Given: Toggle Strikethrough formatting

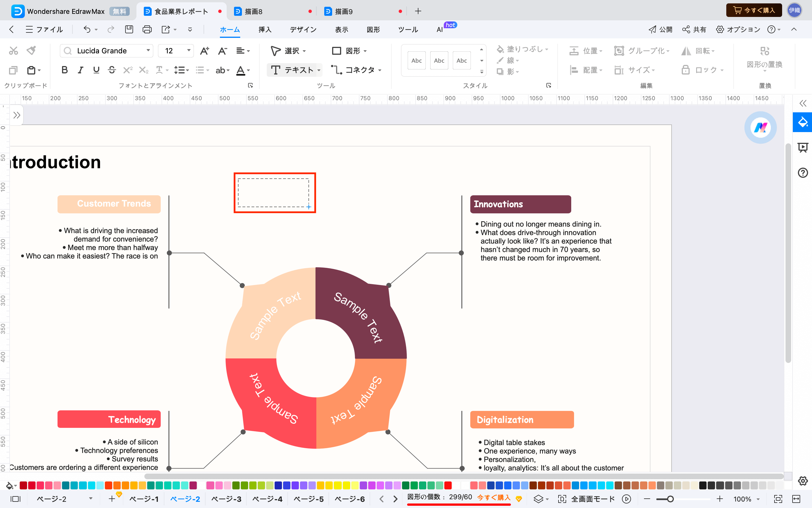Looking at the screenshot, I should pyautogui.click(x=112, y=70).
